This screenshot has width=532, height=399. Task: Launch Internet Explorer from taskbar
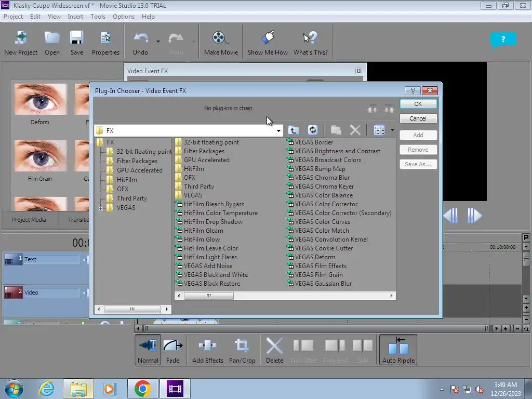pyautogui.click(x=46, y=389)
